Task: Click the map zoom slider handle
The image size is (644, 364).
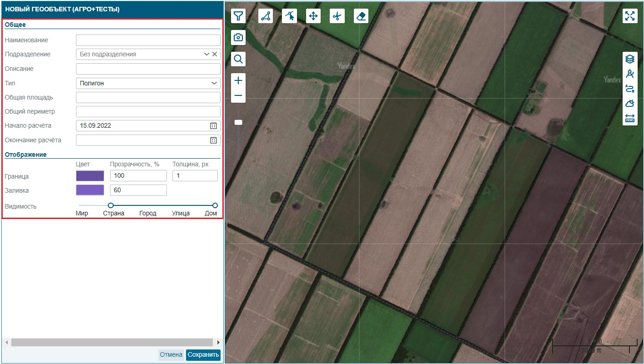Action: [x=238, y=122]
